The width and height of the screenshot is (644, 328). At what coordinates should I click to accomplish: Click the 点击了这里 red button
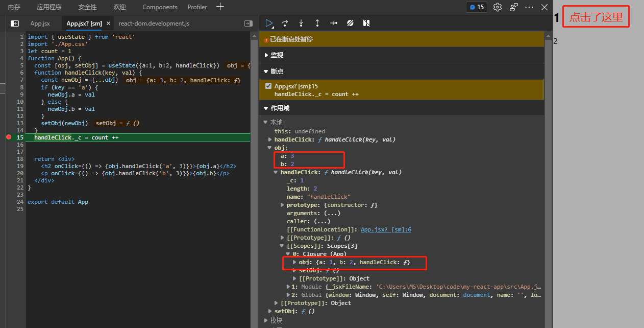(596, 16)
